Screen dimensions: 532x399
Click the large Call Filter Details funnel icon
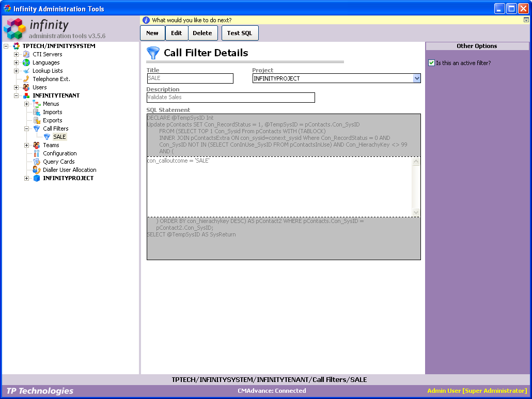153,53
